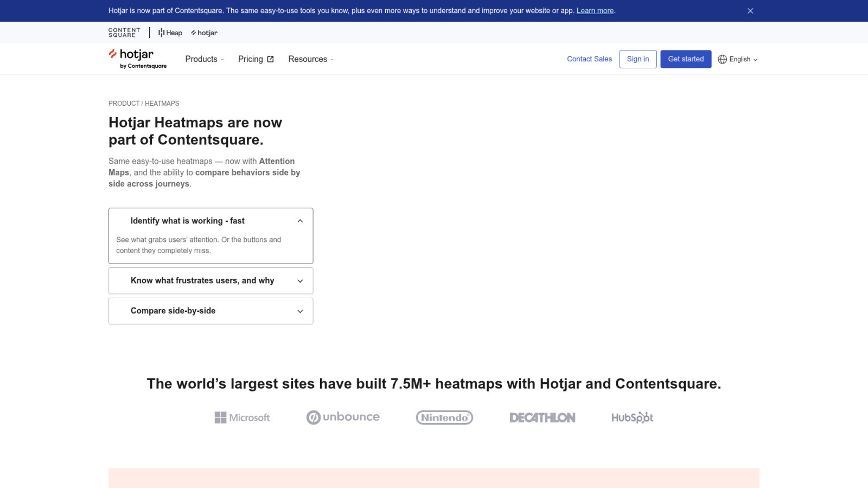Viewport: 868px width, 488px height.
Task: Click the Sign in button
Action: (x=638, y=59)
